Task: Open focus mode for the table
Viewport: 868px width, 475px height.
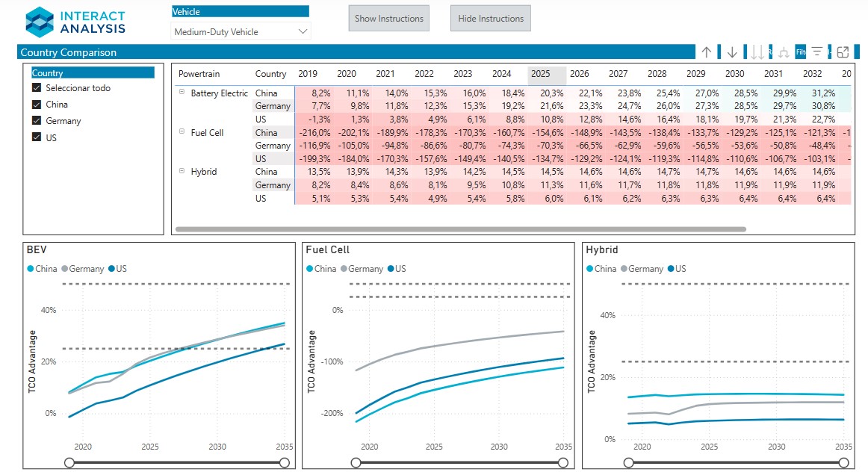Action: tap(843, 52)
